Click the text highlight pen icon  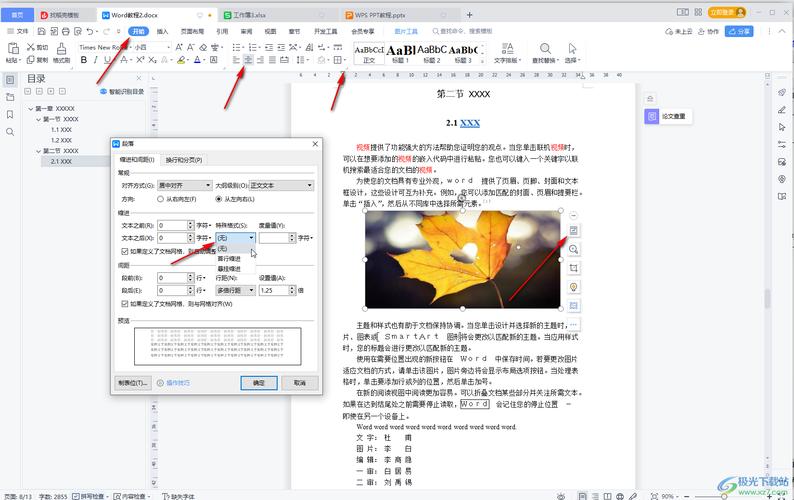coord(181,60)
